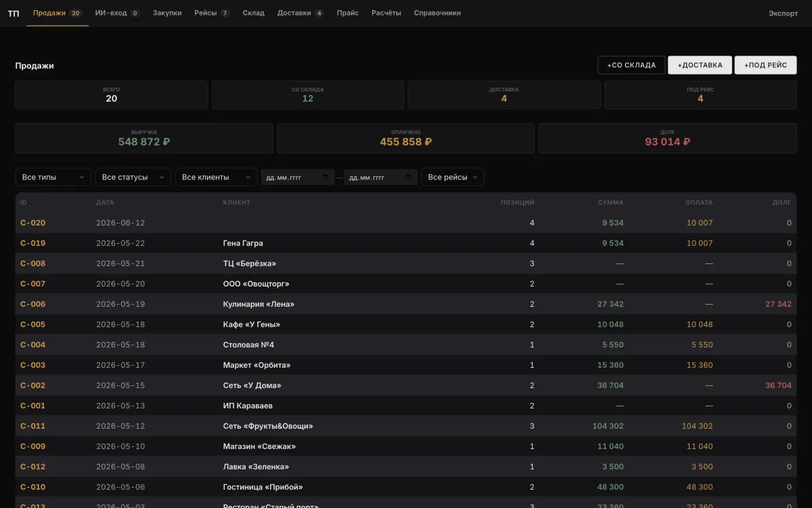812x508 pixels.
Task: Click the СУММА column header
Action: point(610,203)
